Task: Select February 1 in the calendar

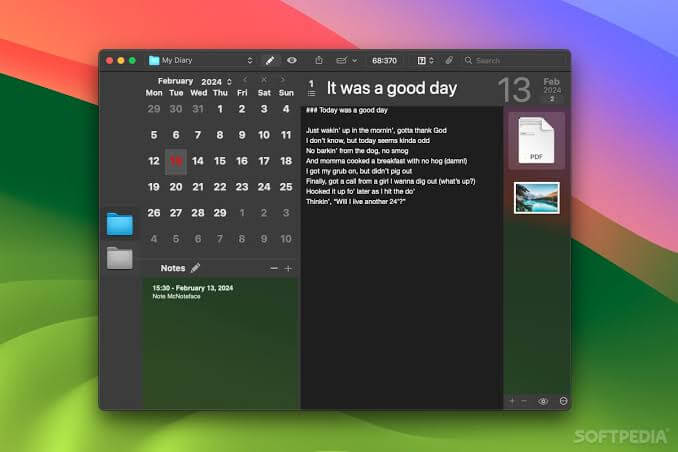Action: point(220,109)
